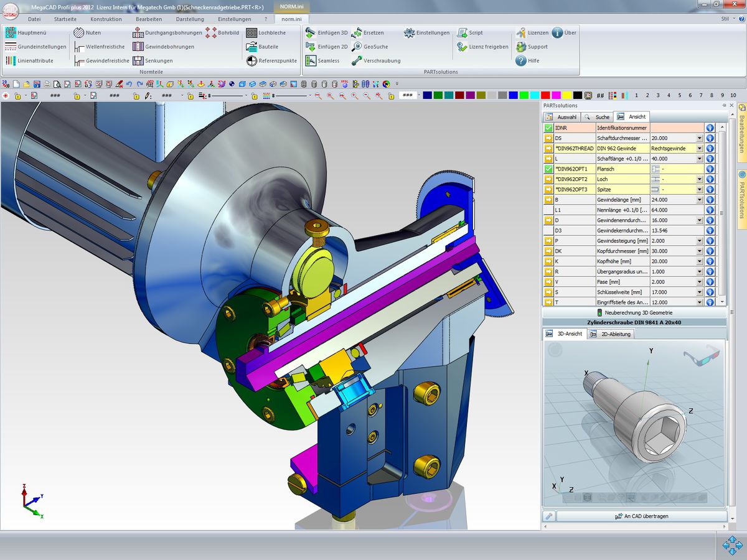Click the An CAD übertragen button

tap(641, 516)
